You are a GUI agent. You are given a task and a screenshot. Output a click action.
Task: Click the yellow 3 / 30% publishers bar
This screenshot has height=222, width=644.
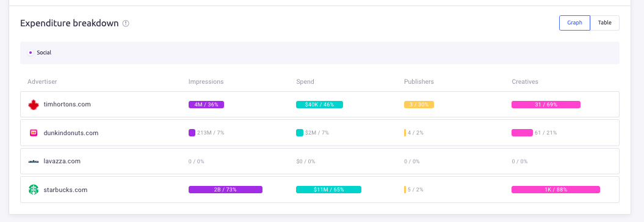tap(419, 105)
